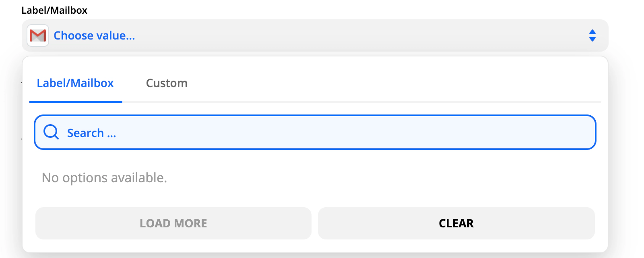Focus the Search input field
644x258 pixels.
click(x=315, y=132)
